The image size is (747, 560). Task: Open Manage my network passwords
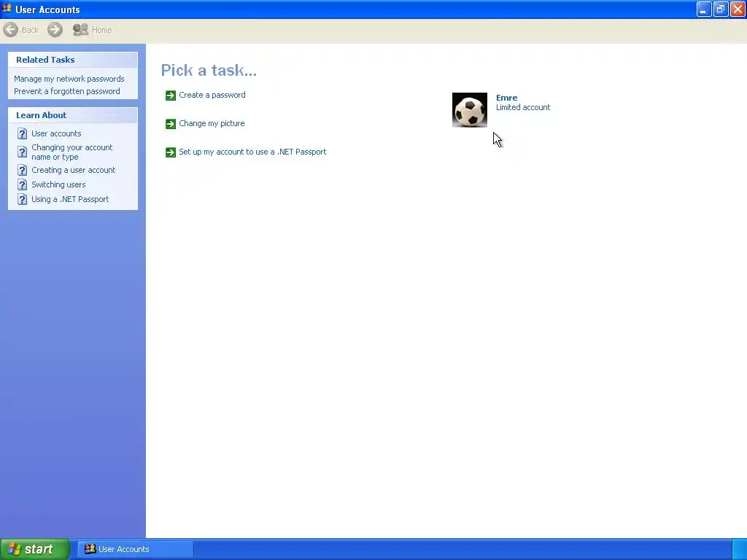click(x=69, y=79)
